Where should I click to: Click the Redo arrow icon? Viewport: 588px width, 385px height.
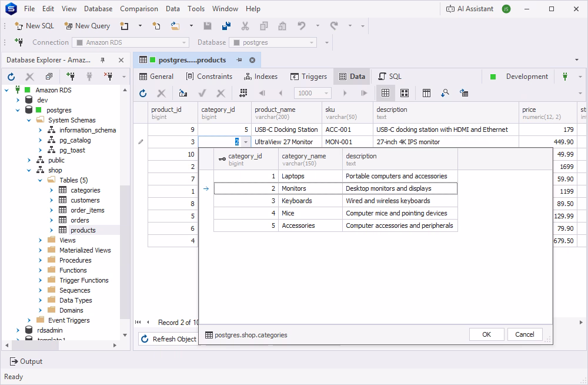(x=334, y=25)
